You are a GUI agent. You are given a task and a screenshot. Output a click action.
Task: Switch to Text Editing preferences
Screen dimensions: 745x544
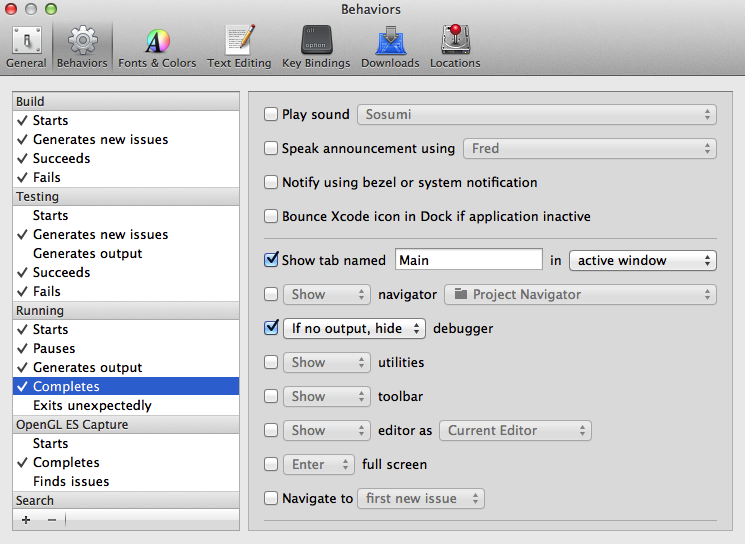click(x=239, y=47)
